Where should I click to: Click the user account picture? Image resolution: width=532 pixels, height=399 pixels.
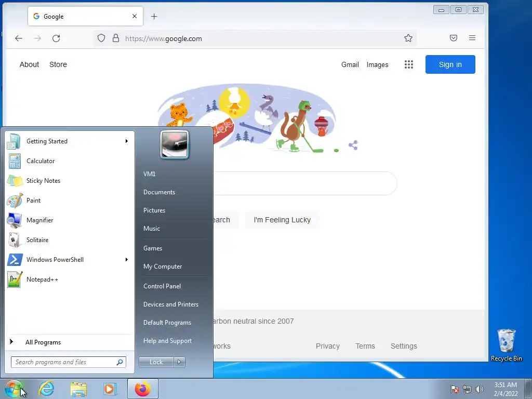coord(175,144)
